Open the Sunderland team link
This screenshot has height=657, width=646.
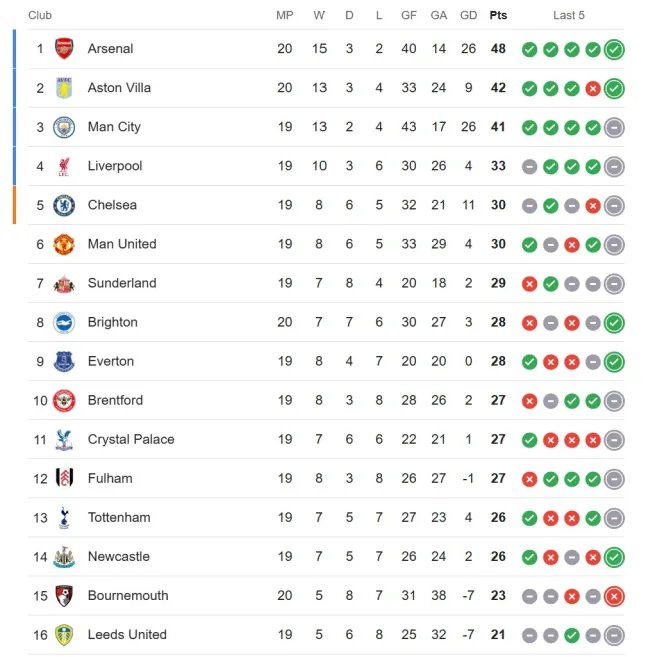pos(122,283)
